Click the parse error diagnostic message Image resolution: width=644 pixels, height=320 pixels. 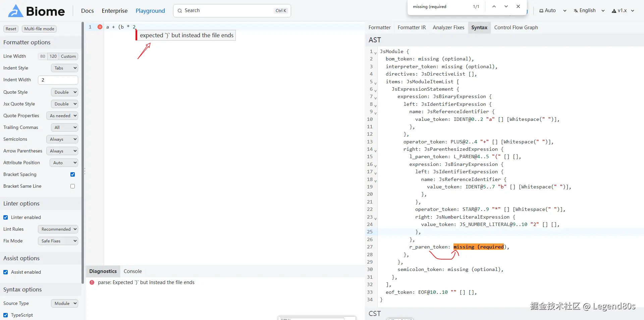pyautogui.click(x=146, y=282)
